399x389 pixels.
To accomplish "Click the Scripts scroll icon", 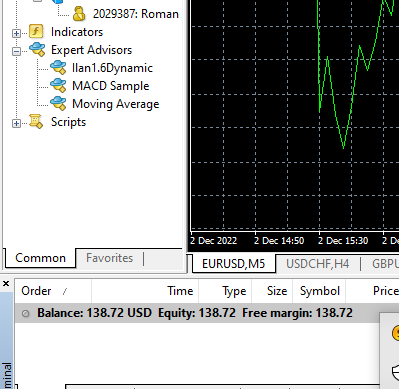I will (36, 122).
